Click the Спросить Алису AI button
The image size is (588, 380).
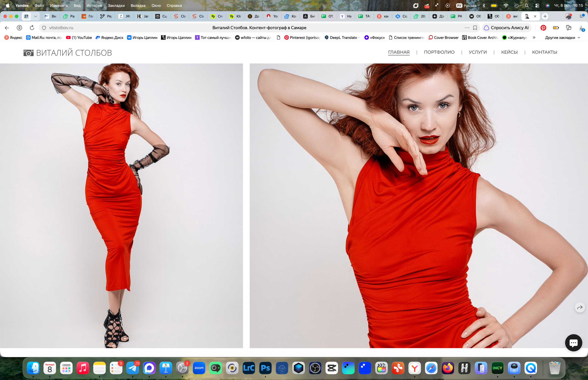coord(506,28)
